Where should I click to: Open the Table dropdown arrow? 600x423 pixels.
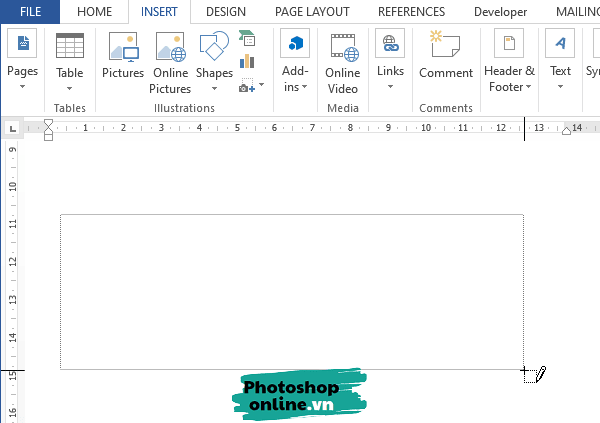[69, 88]
